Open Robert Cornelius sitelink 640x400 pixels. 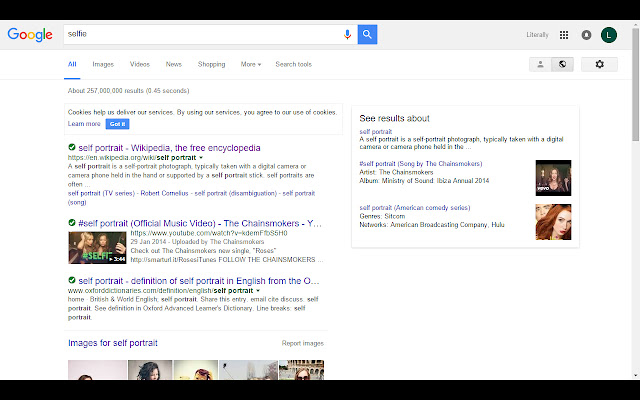pyautogui.click(x=164, y=193)
